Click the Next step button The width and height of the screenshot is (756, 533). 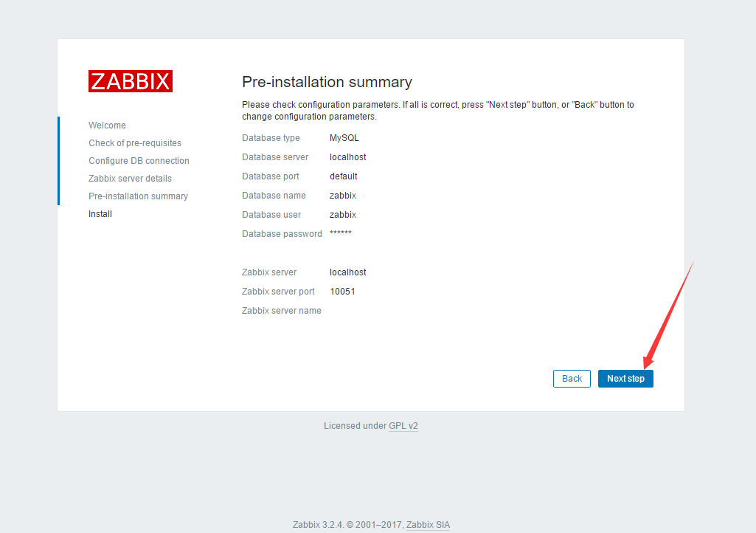coord(625,379)
